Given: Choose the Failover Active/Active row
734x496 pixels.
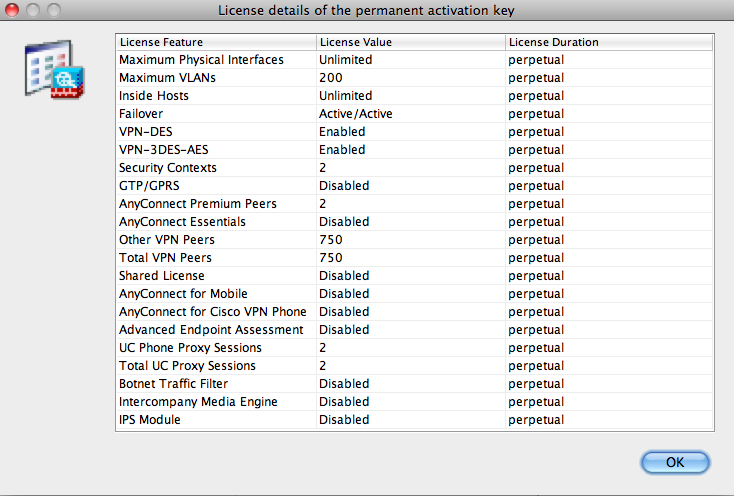Looking at the screenshot, I should tap(415, 114).
